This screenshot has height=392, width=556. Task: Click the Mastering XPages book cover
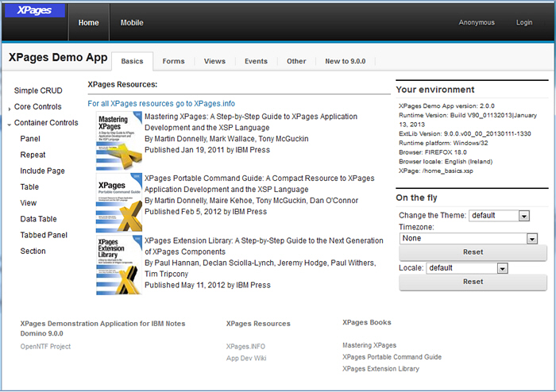click(119, 141)
